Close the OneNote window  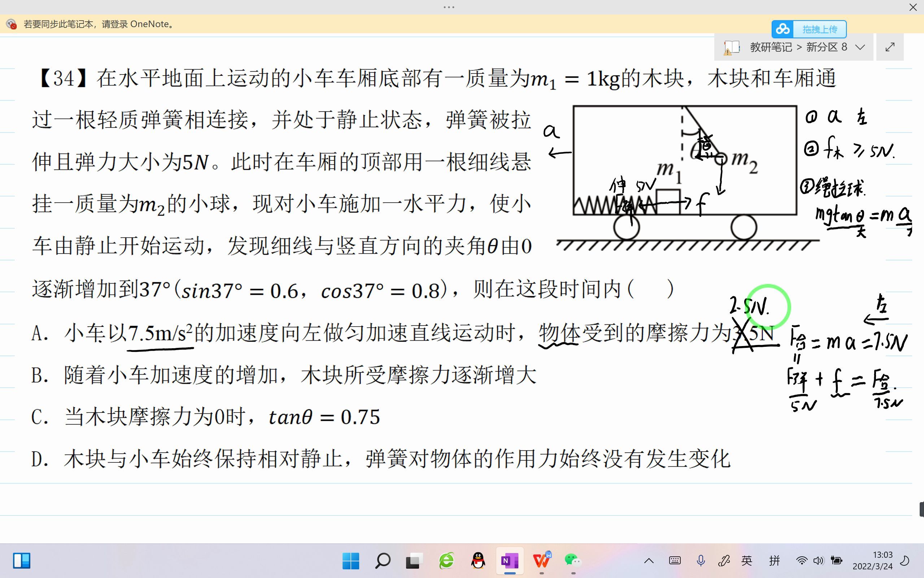pos(913,7)
